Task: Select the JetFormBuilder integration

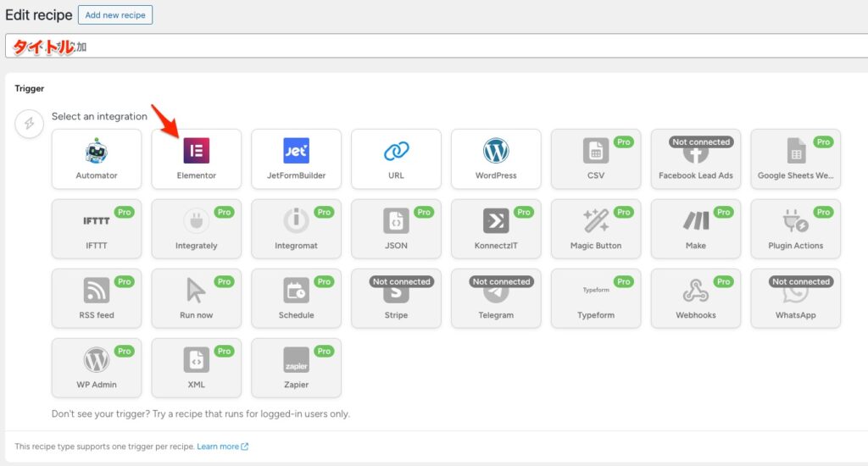Action: tap(296, 158)
